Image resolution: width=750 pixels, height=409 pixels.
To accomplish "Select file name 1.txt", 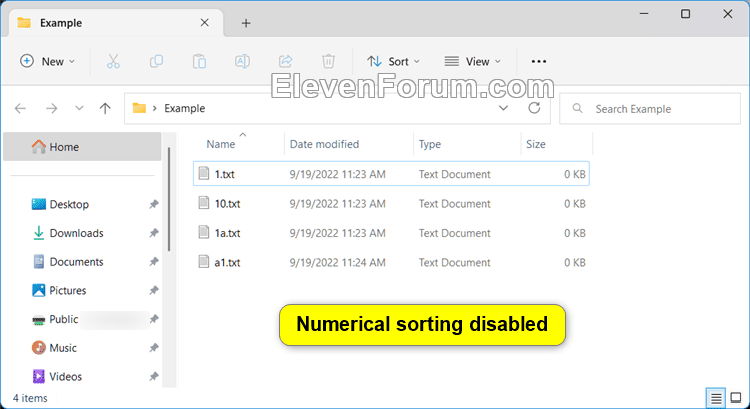I will coord(224,174).
